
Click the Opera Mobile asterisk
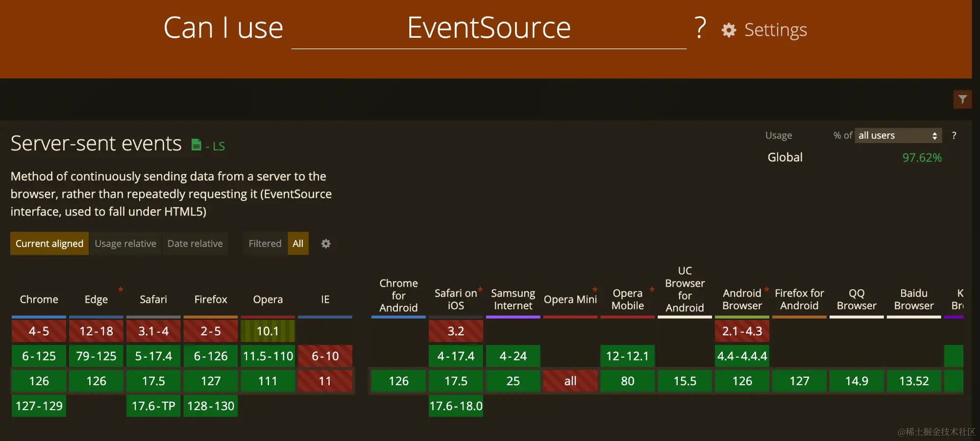(x=652, y=290)
